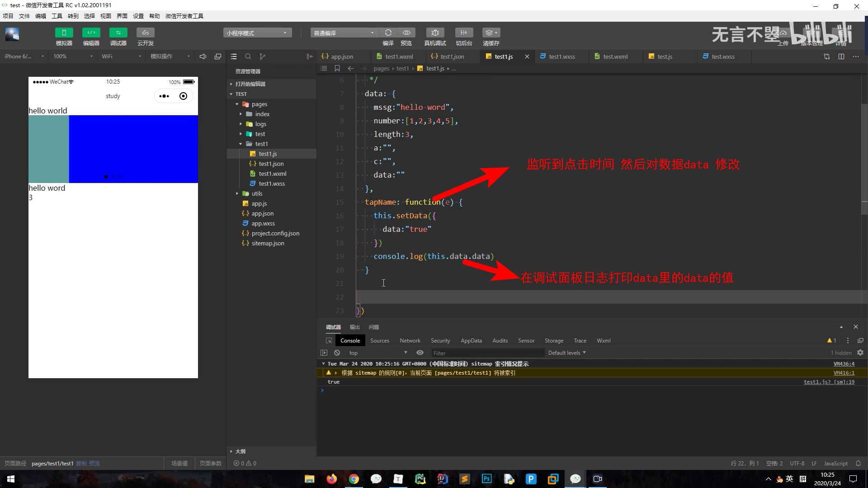
Task: Toggle the Simulator panel button
Action: [64, 33]
